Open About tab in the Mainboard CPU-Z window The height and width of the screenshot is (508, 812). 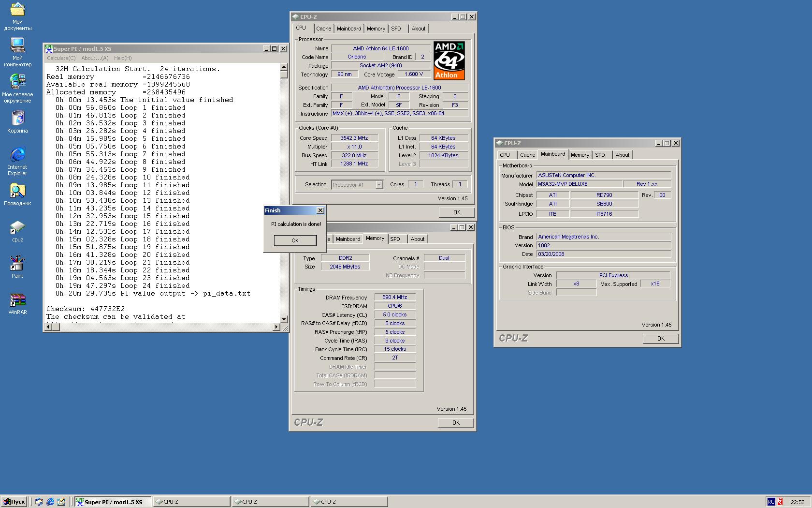[x=623, y=155]
